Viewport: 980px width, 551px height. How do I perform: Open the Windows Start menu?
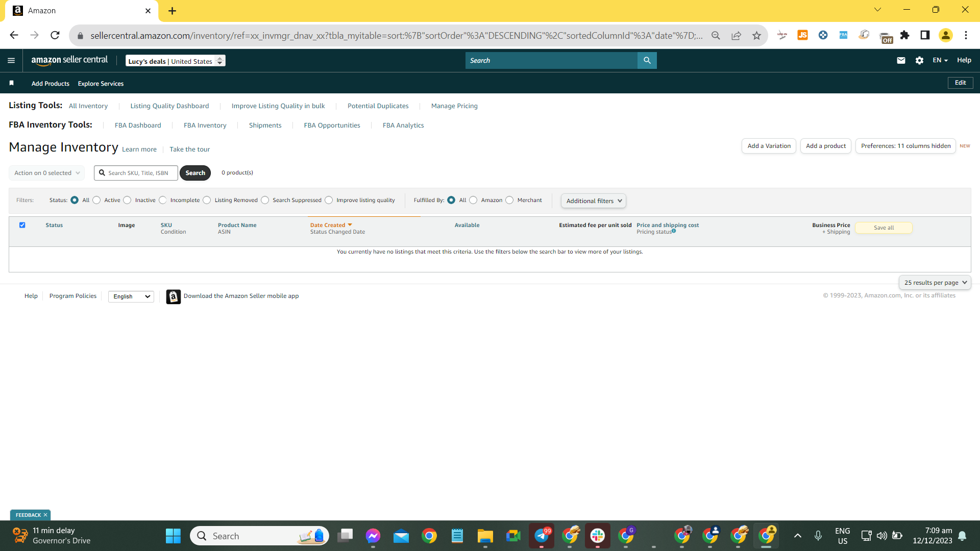point(173,536)
